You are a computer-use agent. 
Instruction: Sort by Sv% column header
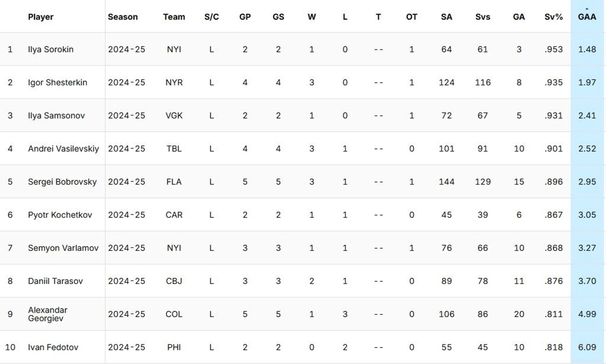pyautogui.click(x=553, y=17)
